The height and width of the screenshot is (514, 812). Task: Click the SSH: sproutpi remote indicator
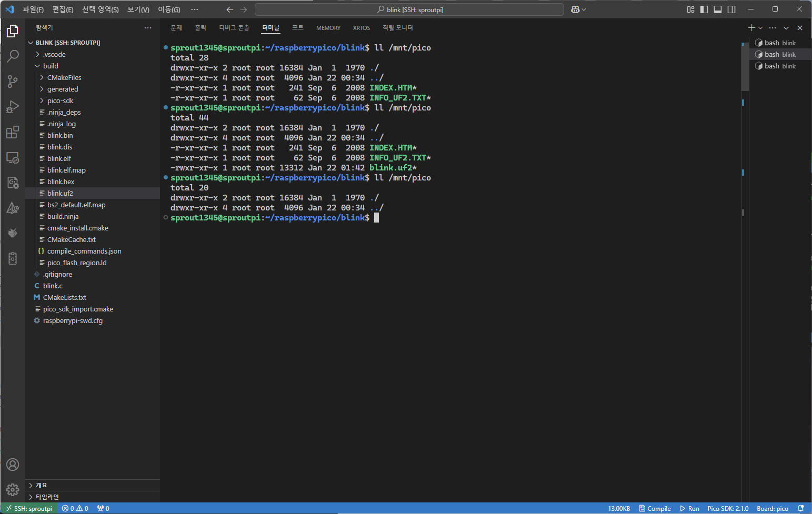[29, 508]
